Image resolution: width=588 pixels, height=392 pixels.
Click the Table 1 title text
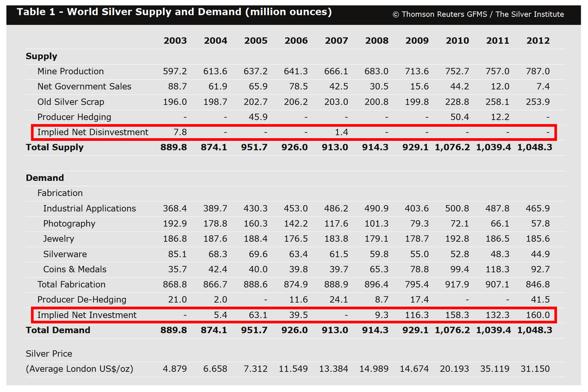[x=174, y=12]
